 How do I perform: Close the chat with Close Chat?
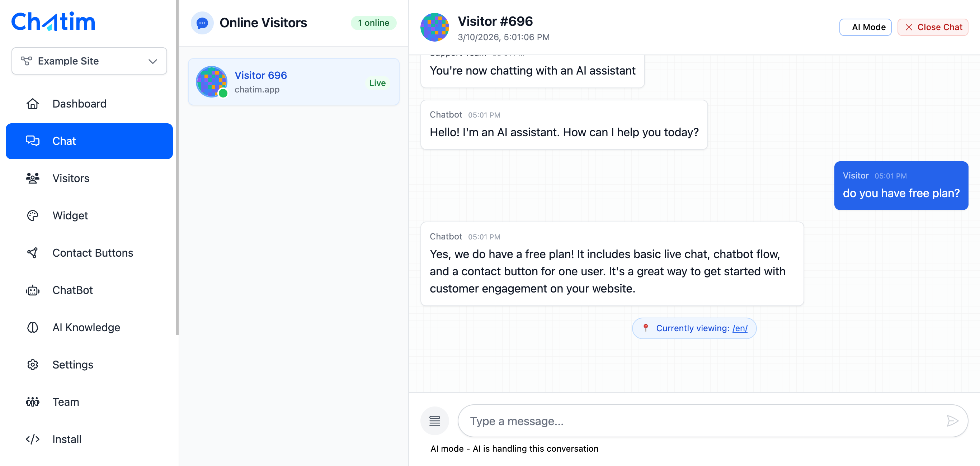point(932,27)
